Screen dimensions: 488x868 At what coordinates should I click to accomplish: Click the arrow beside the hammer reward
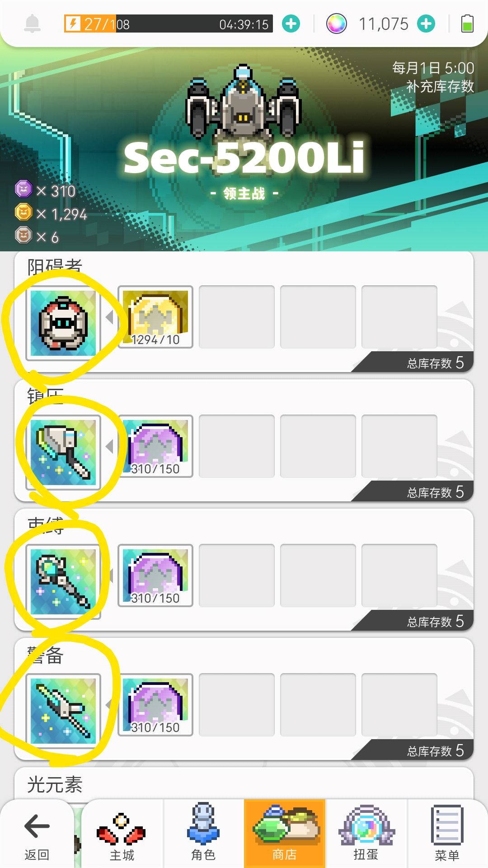coord(109,446)
